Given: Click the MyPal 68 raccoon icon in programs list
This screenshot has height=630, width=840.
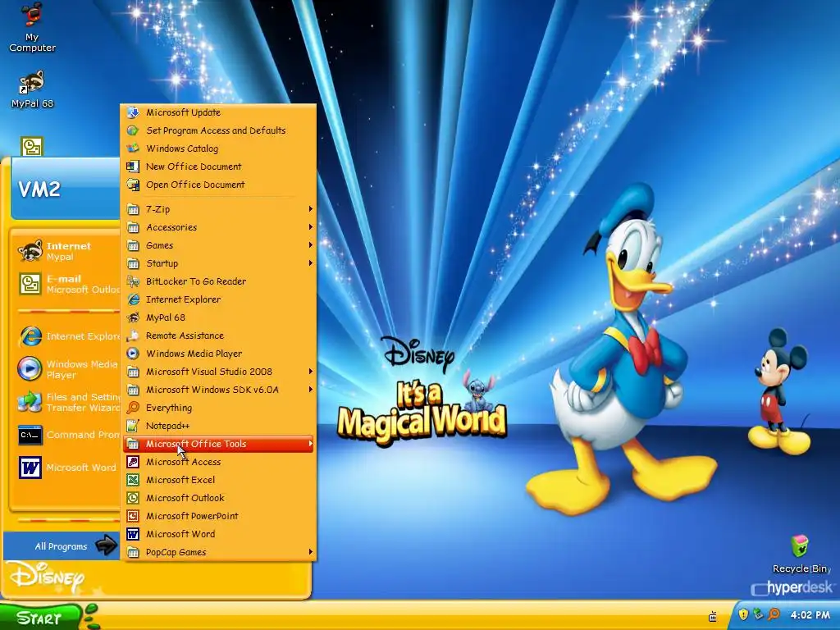Looking at the screenshot, I should click(x=133, y=317).
